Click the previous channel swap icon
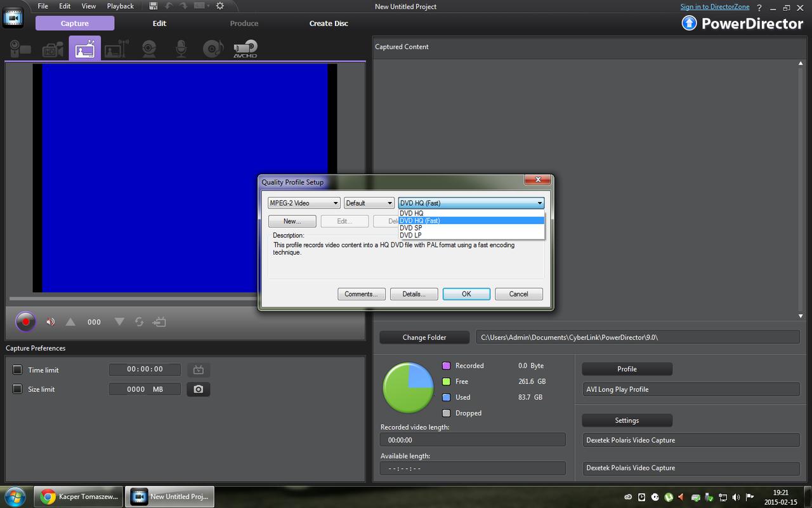 (139, 322)
